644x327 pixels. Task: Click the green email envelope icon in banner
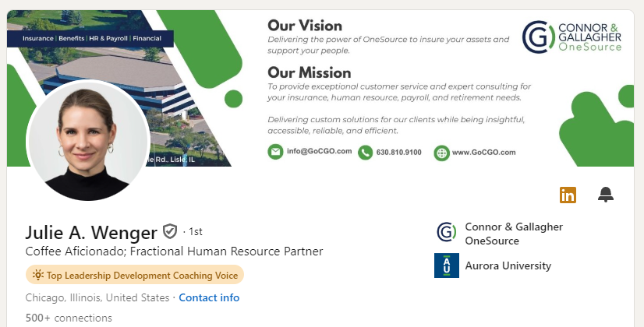pyautogui.click(x=275, y=151)
